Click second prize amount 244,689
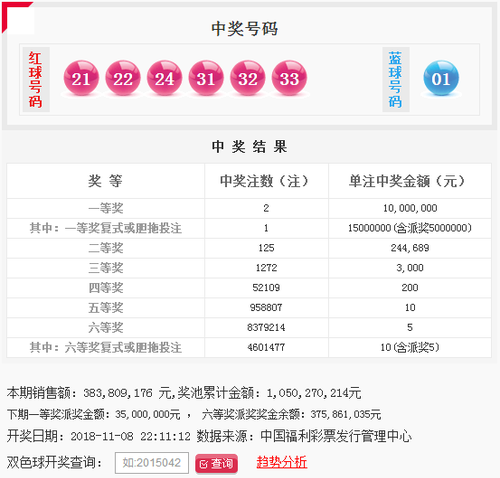500x478 pixels. 410,248
